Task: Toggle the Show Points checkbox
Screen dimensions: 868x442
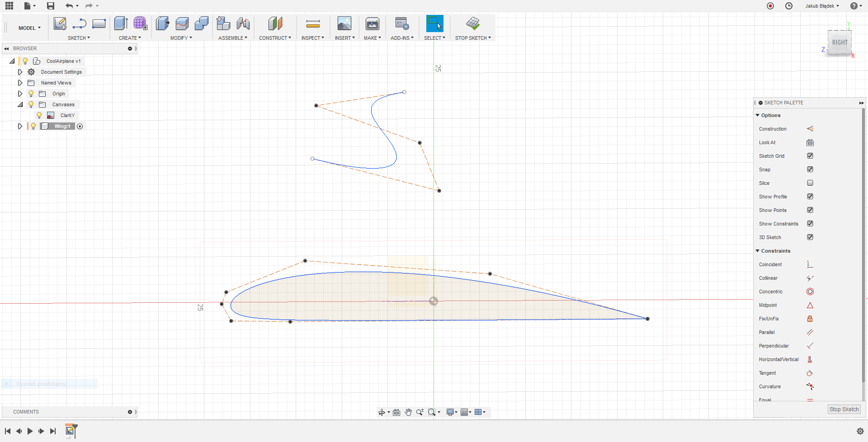Action: tap(810, 210)
